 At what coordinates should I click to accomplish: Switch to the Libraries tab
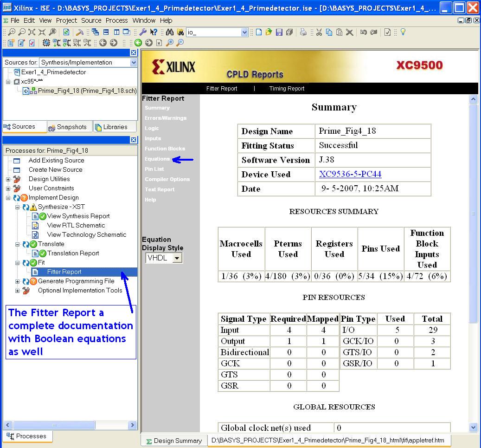coord(115,127)
